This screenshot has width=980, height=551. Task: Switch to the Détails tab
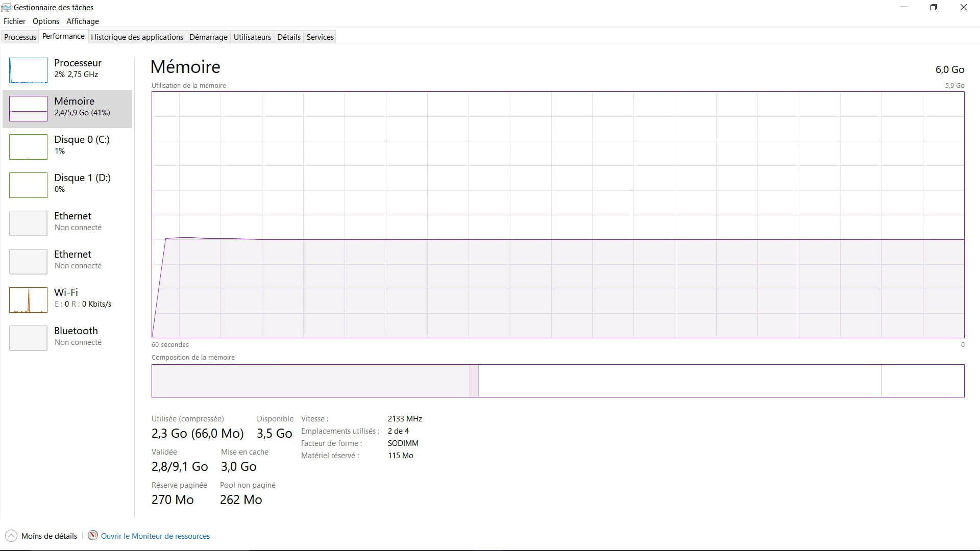[289, 37]
